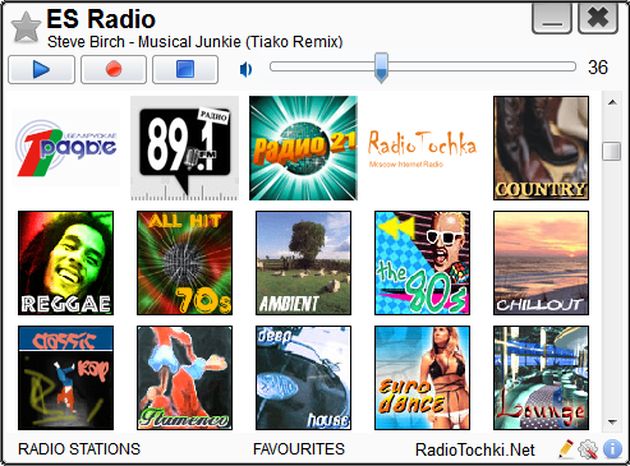
Task: Switch to the RADIO STATIONS tab
Action: (79, 449)
